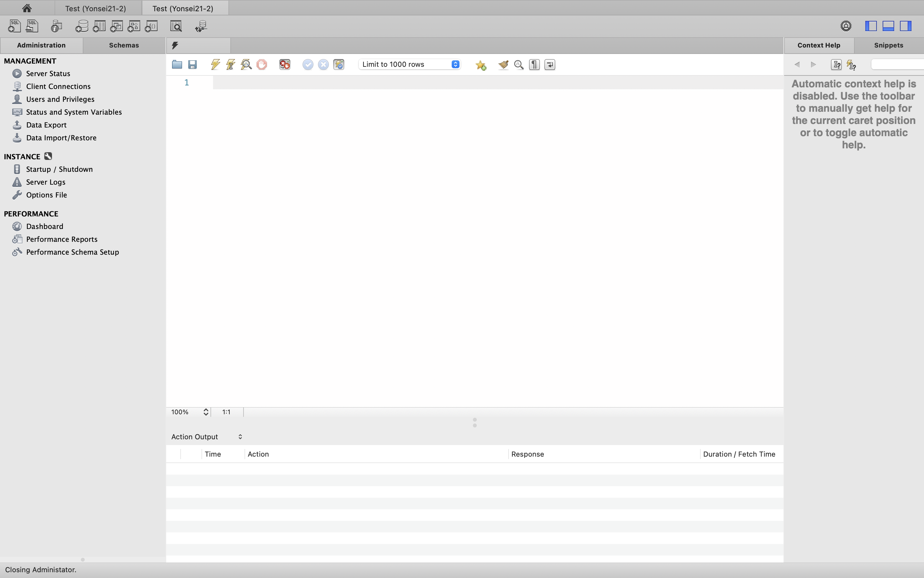This screenshot has width=924, height=578.
Task: Open Data Import/Restore
Action: pyautogui.click(x=62, y=138)
